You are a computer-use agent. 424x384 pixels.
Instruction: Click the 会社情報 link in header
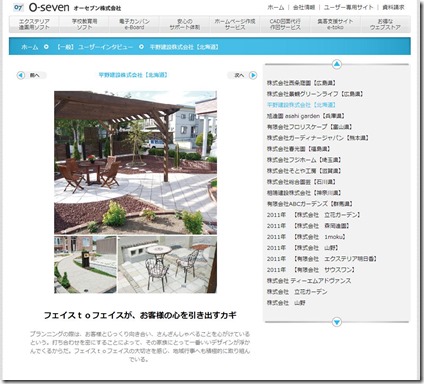[304, 7]
